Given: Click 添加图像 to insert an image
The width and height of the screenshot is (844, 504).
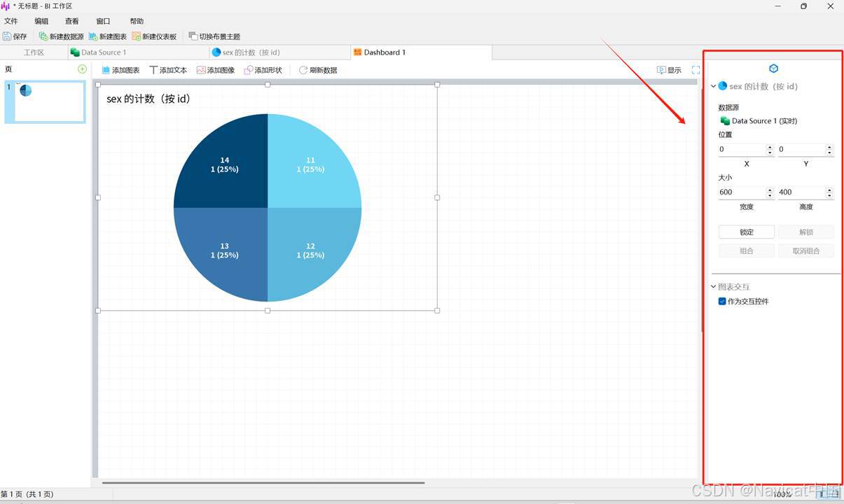Looking at the screenshot, I should click(x=216, y=70).
